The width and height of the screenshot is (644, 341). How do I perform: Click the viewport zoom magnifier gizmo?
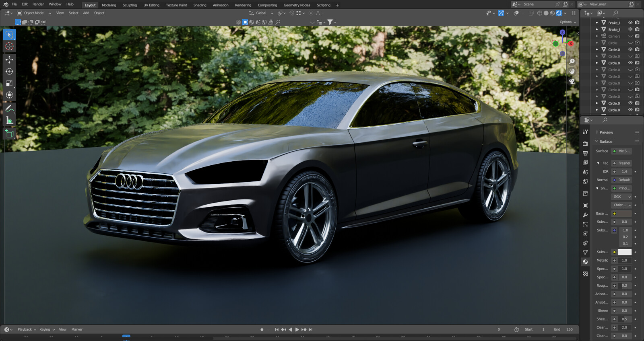pyautogui.click(x=572, y=62)
